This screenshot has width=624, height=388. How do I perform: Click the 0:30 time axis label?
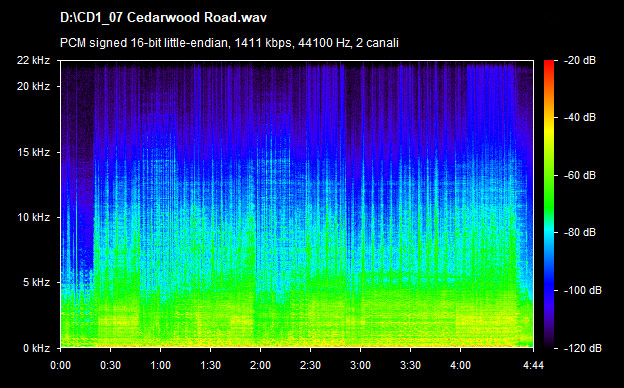(x=111, y=365)
